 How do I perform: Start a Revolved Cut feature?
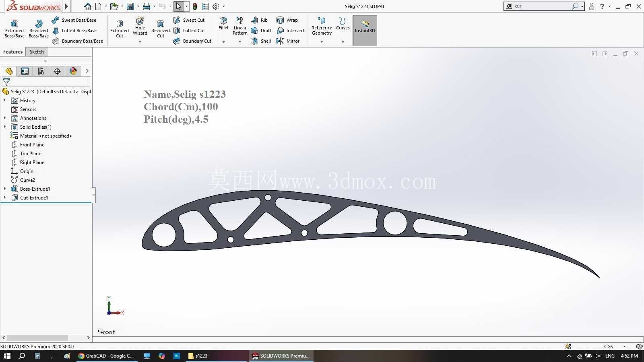click(161, 29)
